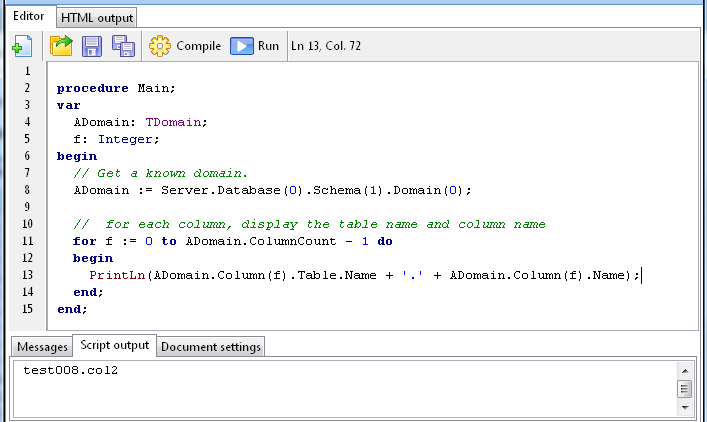Click the 'for f := 0 to' loop line
Screen dimensions: 707x422
point(233,241)
